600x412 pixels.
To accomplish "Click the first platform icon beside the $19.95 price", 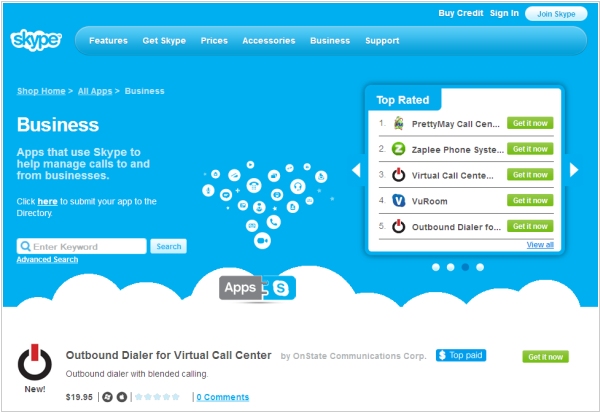I will [x=108, y=397].
